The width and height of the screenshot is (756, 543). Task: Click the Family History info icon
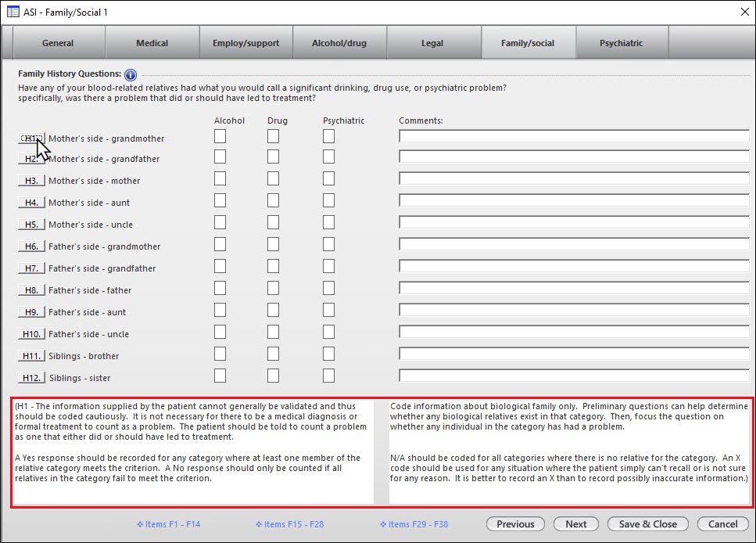131,75
